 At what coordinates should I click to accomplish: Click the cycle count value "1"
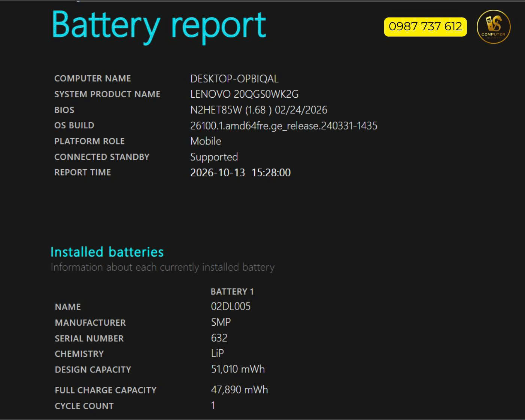[213, 405]
